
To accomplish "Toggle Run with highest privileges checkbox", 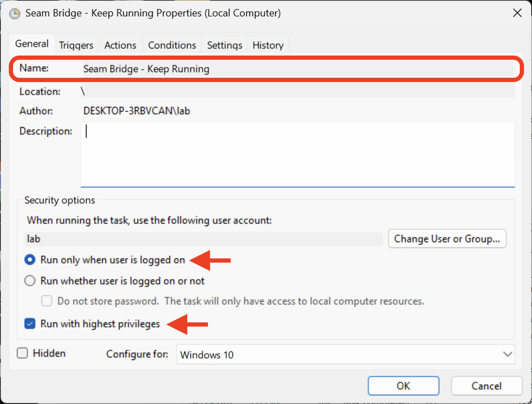I will pos(30,324).
